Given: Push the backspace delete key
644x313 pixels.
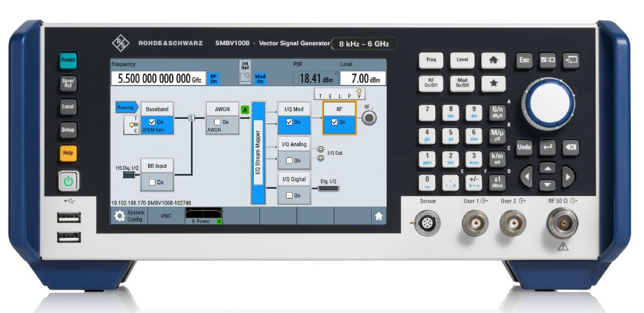Looking at the screenshot, I should [571, 147].
